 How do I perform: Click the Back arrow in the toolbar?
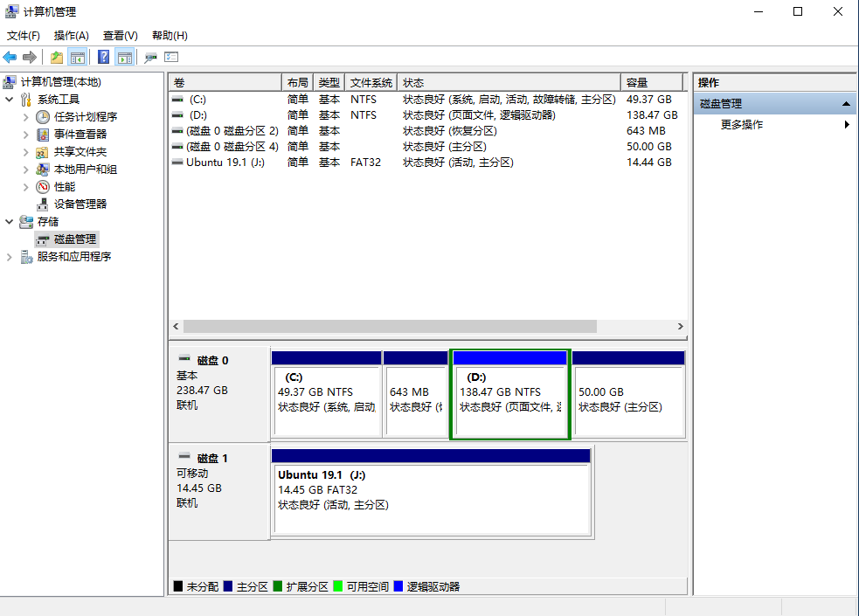pos(10,57)
